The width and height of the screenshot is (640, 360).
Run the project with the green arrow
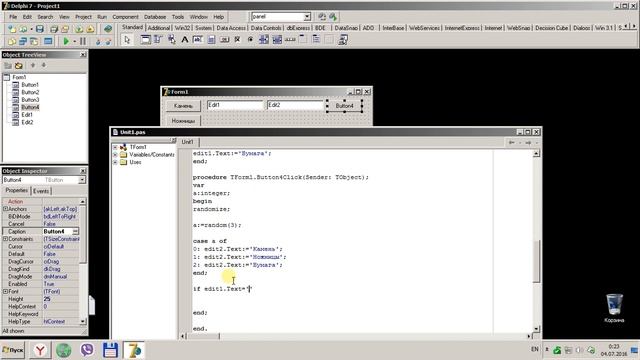[x=66, y=41]
